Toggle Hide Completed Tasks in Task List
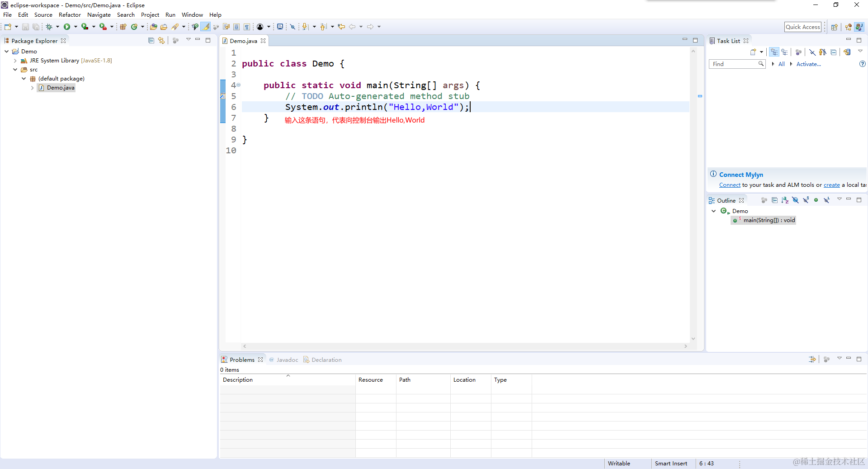The width and height of the screenshot is (868, 469). [812, 52]
